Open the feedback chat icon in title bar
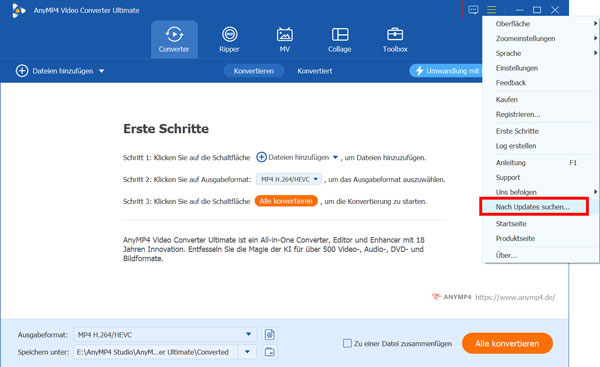The image size is (600, 367). tap(473, 10)
